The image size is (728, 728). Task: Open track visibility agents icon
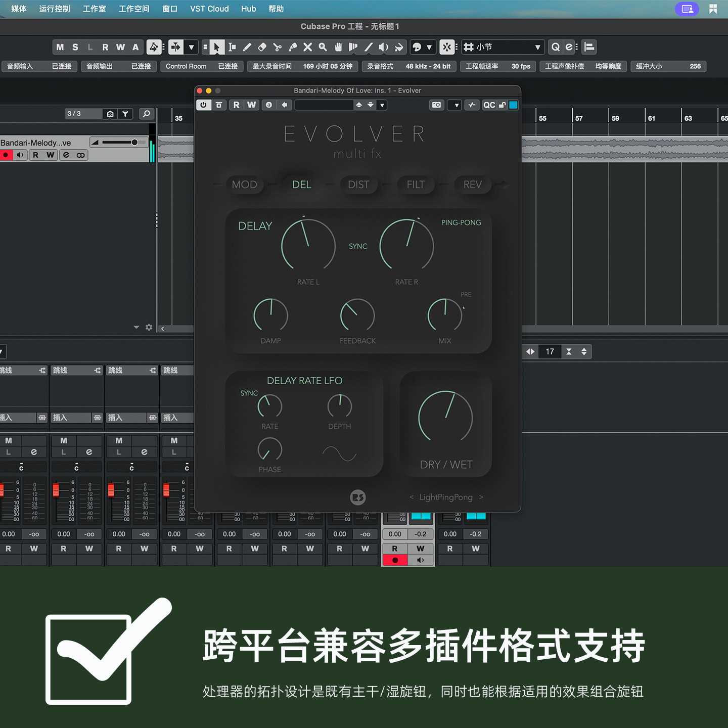(110, 114)
